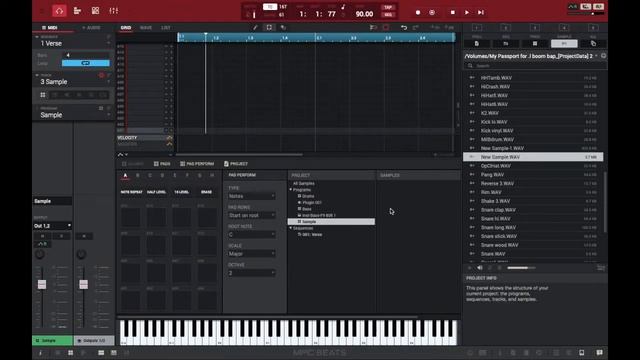The height and width of the screenshot is (360, 640).
Task: Select the highlighted sample filter button
Action: 564,44
